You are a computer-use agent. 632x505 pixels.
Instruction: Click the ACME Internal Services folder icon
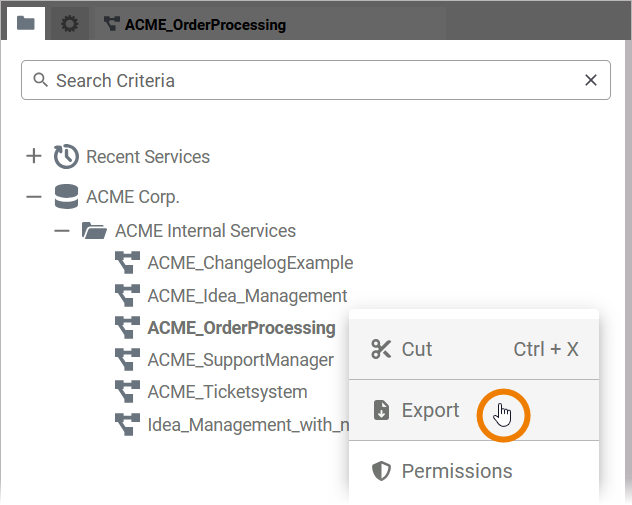point(95,231)
